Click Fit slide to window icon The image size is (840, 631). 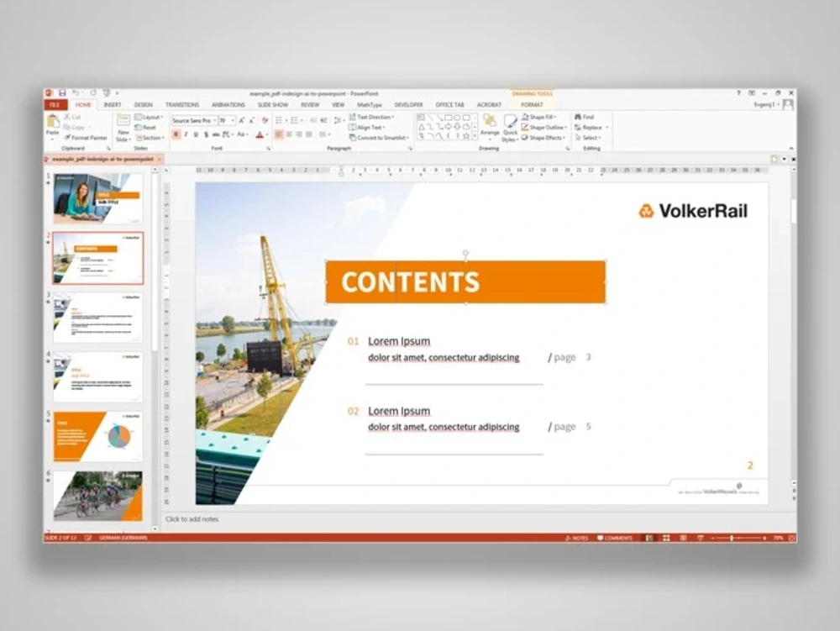pos(792,538)
